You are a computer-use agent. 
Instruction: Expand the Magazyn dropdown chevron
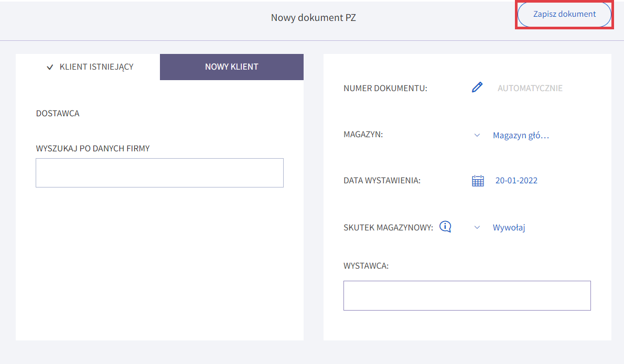coord(477,135)
